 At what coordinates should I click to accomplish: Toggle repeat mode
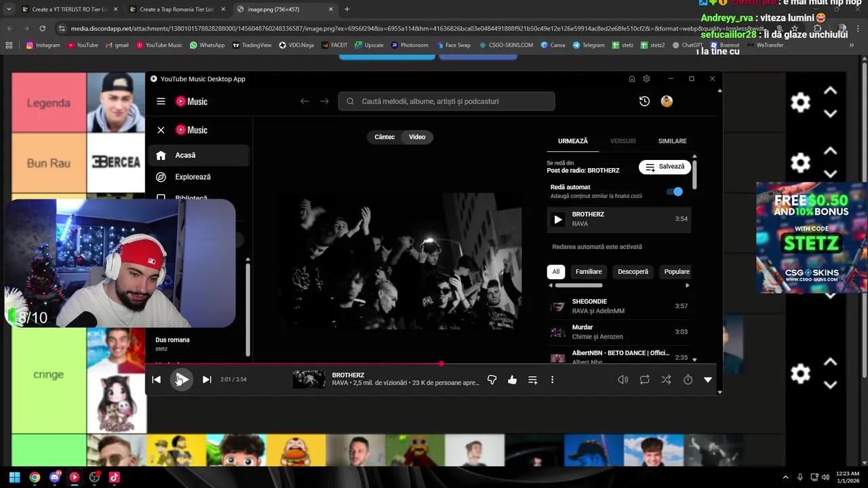pyautogui.click(x=644, y=380)
